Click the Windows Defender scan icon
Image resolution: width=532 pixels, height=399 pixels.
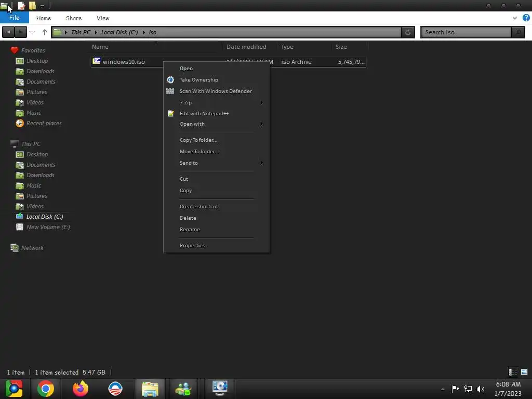pos(170,91)
